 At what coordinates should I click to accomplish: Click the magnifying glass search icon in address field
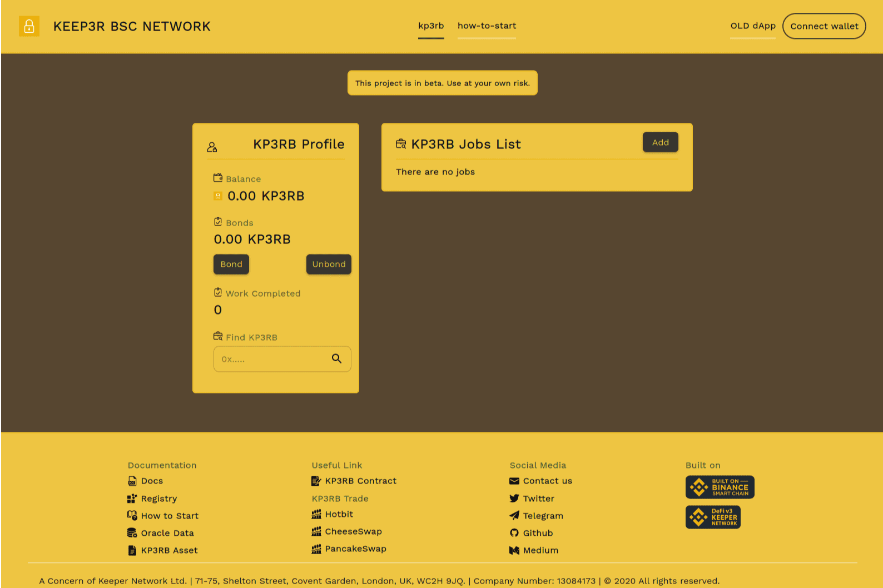click(336, 358)
